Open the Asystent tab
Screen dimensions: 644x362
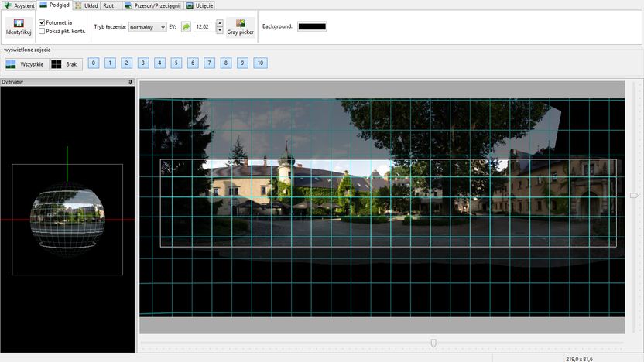tap(19, 5)
